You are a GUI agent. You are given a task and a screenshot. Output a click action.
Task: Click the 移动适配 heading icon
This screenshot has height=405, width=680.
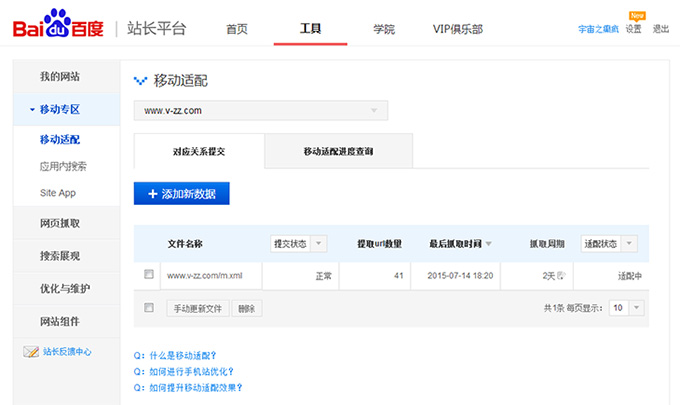pos(140,80)
